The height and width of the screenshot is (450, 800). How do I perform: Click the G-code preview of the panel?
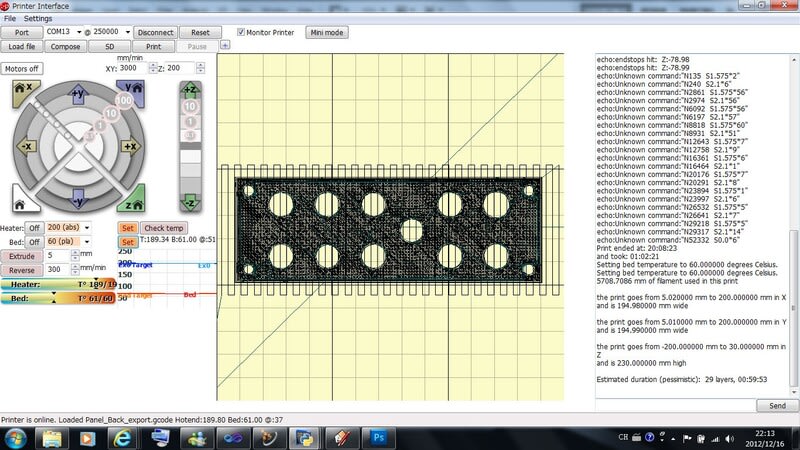tap(390, 227)
